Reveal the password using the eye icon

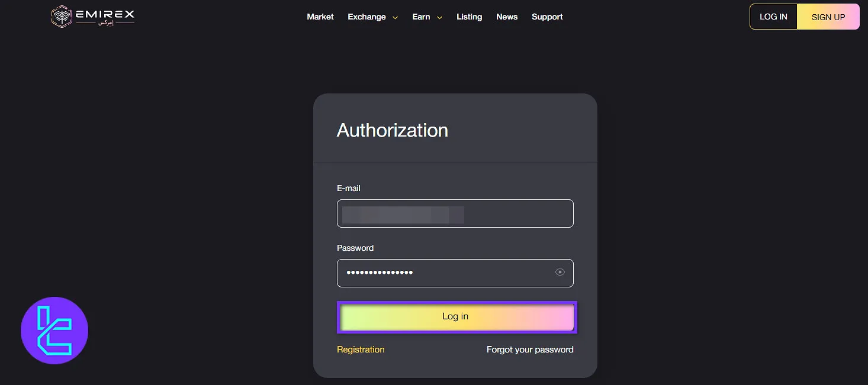tap(560, 271)
